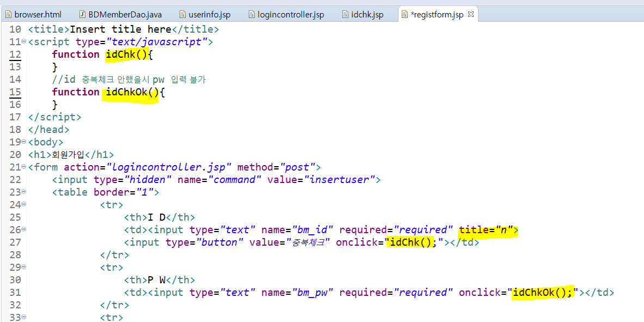Click the "hidden" type value on line 22
Image resolution: width=644 pixels, height=322 pixels.
click(x=148, y=180)
